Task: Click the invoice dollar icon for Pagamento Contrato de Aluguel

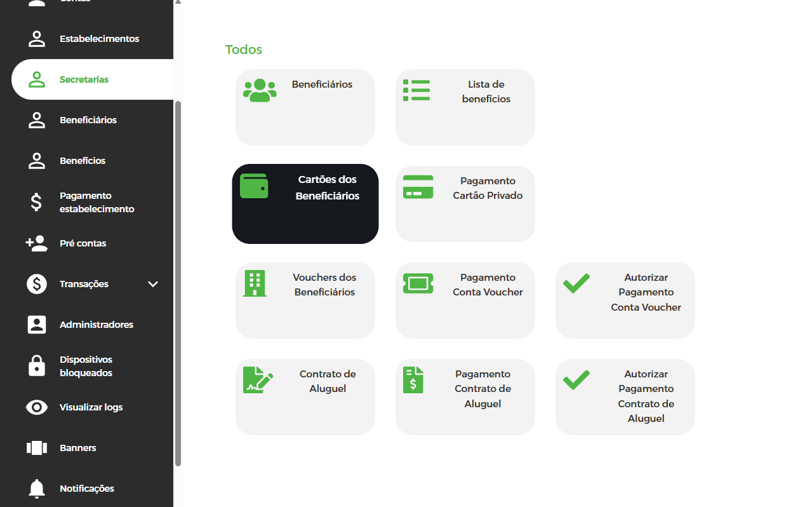Action: click(413, 380)
